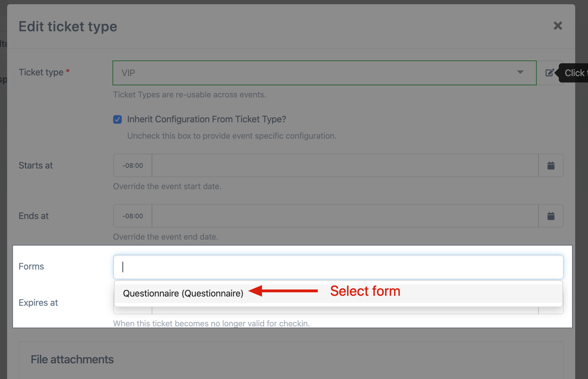
Task: Click the File attachments section heading
Action: pyautogui.click(x=72, y=359)
